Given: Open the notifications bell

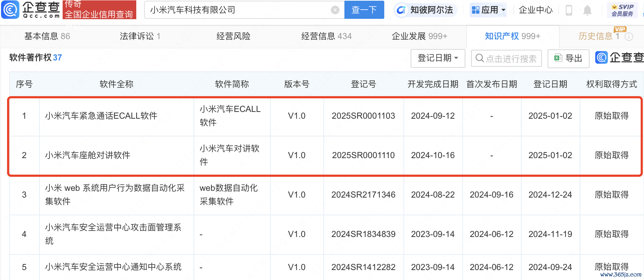Looking at the screenshot, I should tap(587, 10).
